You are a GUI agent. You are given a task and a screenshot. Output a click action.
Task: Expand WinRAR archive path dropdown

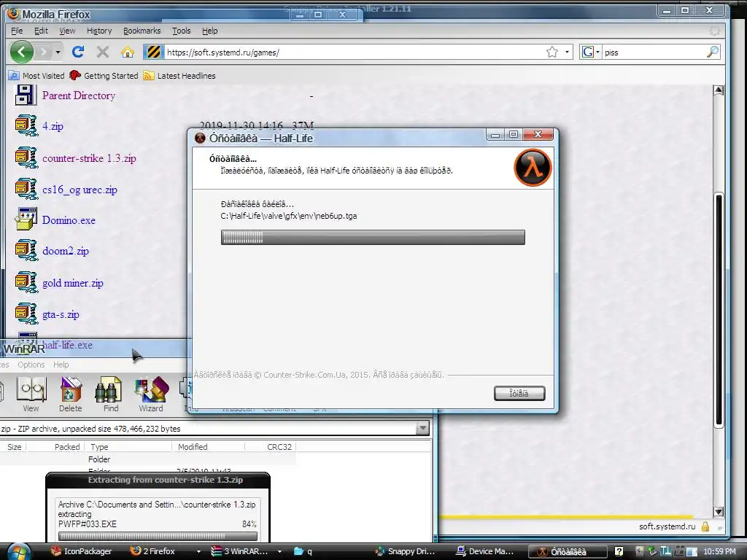point(422,429)
